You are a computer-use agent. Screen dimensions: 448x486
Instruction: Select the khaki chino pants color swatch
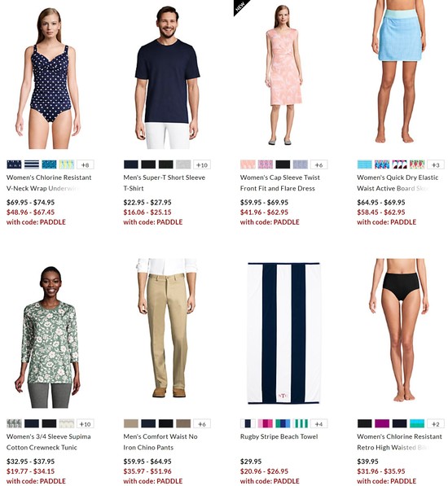pos(131,423)
